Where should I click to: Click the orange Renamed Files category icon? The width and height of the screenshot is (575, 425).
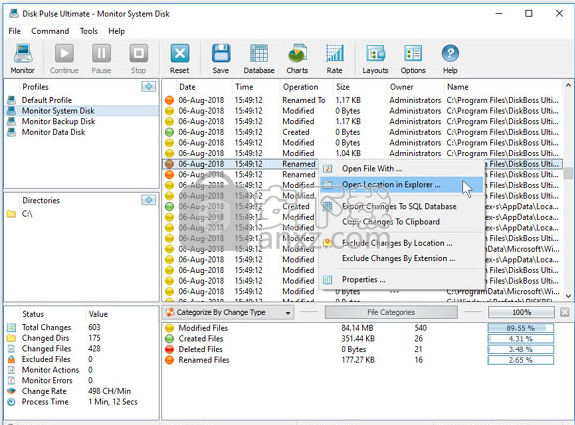click(x=169, y=360)
